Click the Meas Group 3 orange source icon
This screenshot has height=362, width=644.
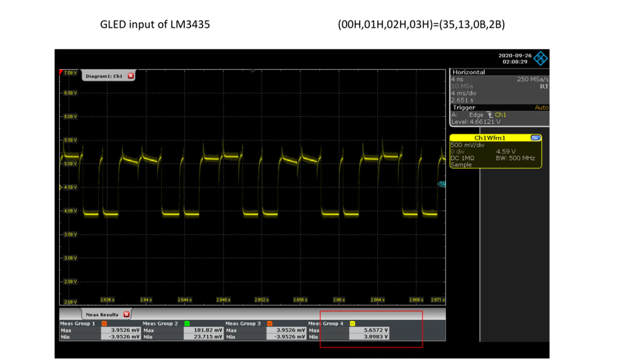coord(270,323)
